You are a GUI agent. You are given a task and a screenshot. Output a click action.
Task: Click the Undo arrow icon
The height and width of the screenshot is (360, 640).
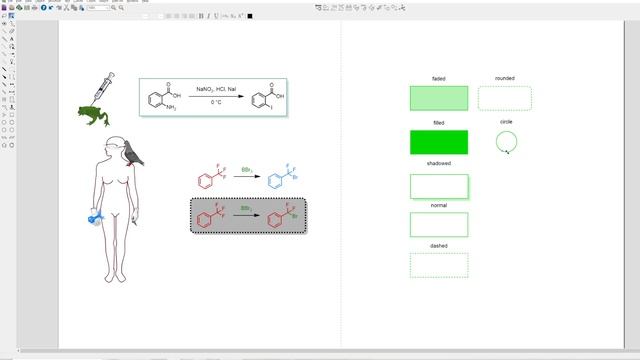[x=51, y=8]
